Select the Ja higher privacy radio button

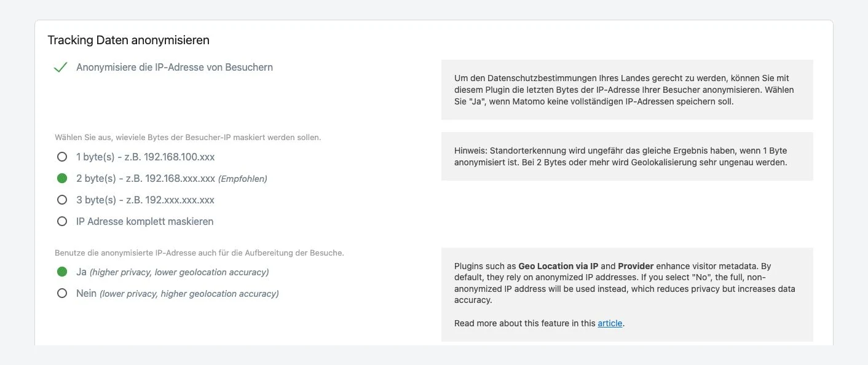click(x=62, y=272)
